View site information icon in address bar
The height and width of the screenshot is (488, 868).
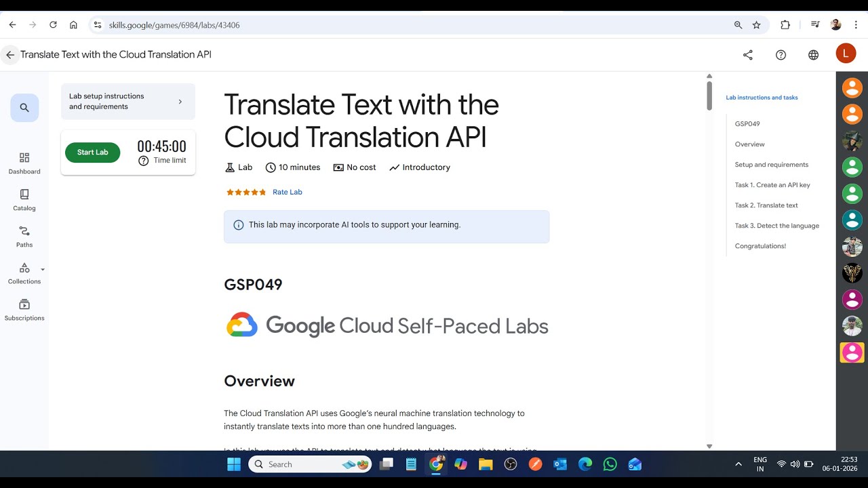(98, 25)
